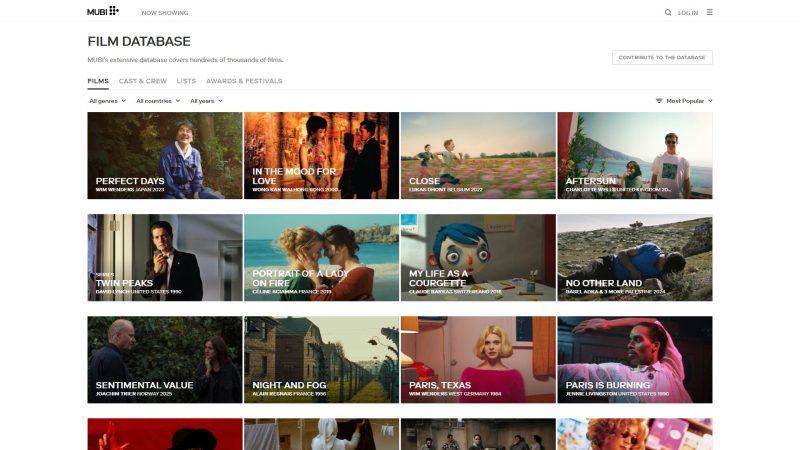The image size is (800, 450).
Task: Open My Life as a Courgette card
Action: click(x=478, y=258)
